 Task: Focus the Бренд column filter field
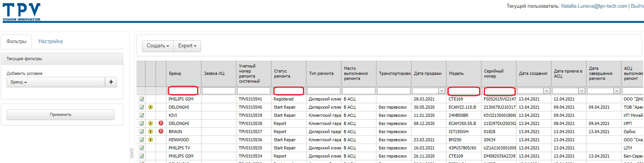(183, 91)
